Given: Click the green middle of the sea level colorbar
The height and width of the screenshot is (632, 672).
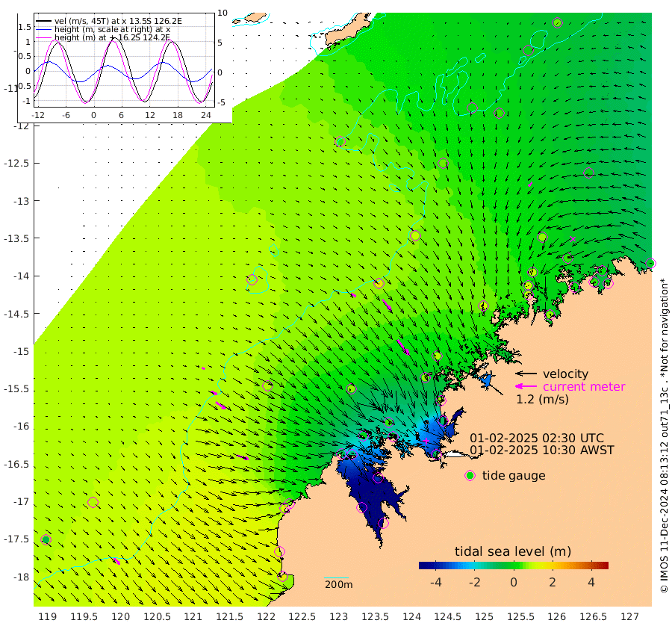Looking at the screenshot, I should tap(514, 565).
